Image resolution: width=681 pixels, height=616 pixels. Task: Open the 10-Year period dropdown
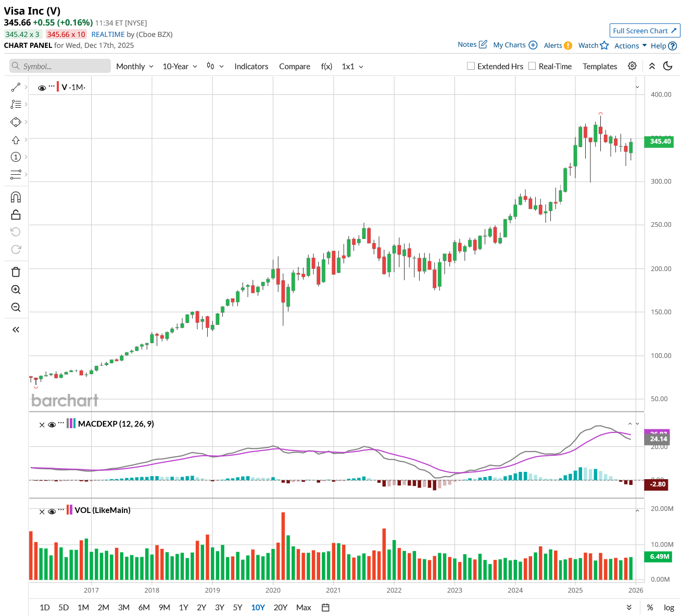click(x=180, y=67)
